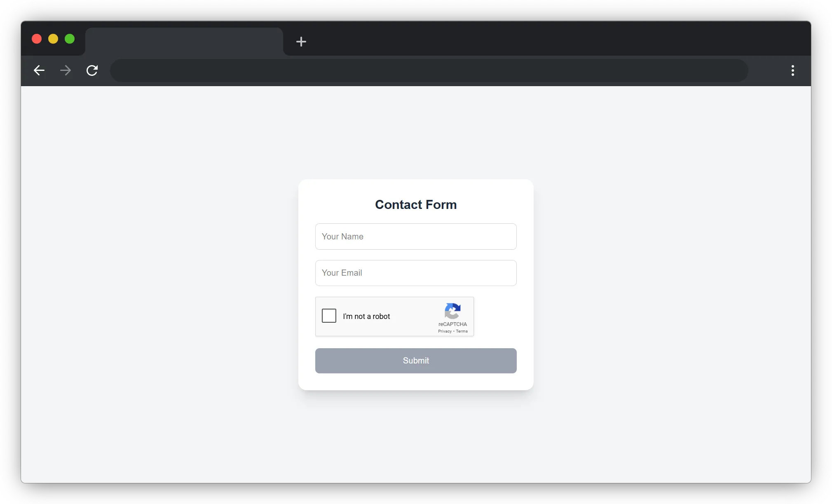Click the Your Name input field
This screenshot has height=504, width=832.
(416, 237)
